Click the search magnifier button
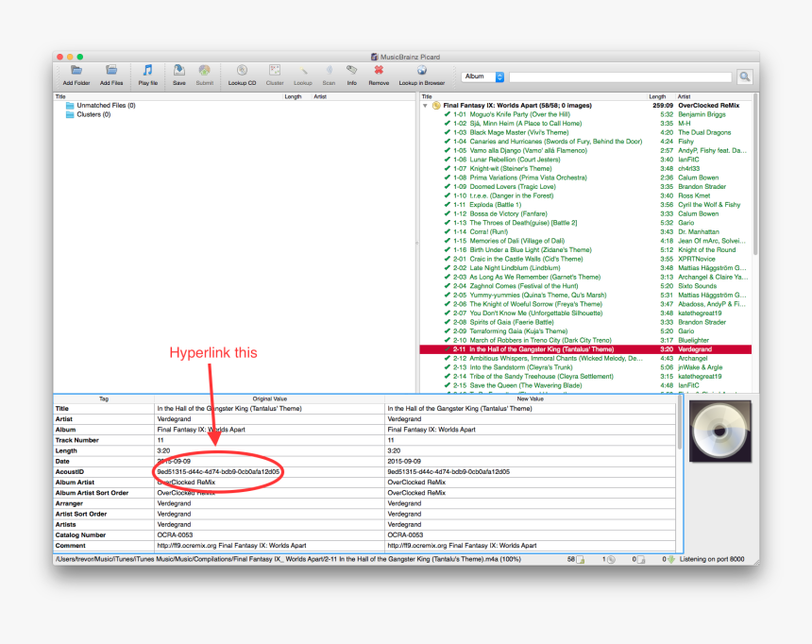The width and height of the screenshot is (812, 644). [745, 76]
